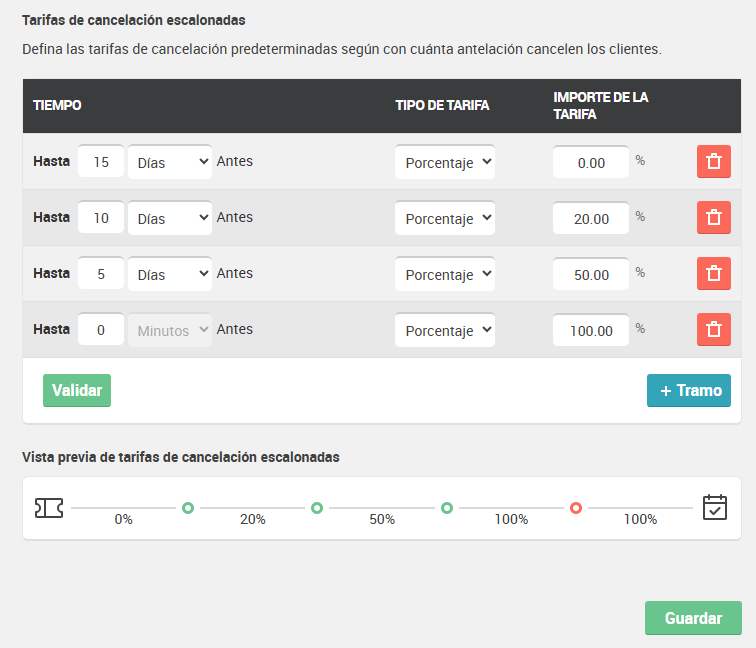The height and width of the screenshot is (648, 756).
Task: Open the Días unit dropdown for 5
Action: [170, 274]
